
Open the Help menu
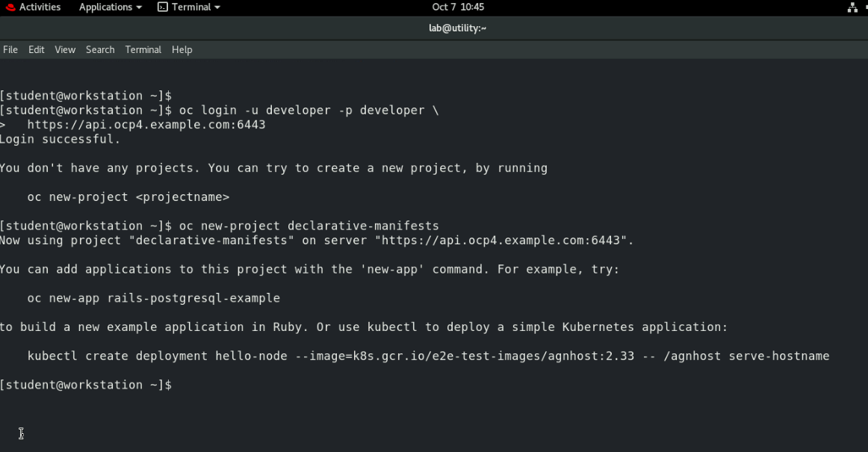click(x=182, y=49)
